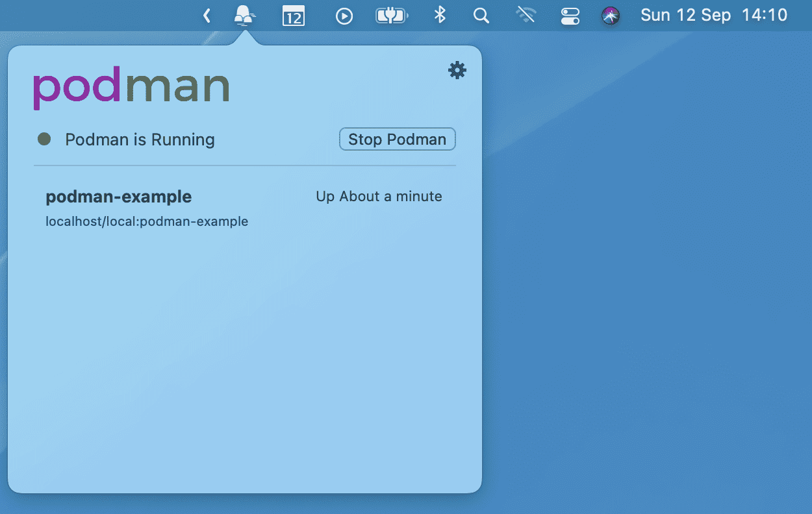Click the localhost/local:podman-example image name
Image resolution: width=812 pixels, height=514 pixels.
pos(147,221)
